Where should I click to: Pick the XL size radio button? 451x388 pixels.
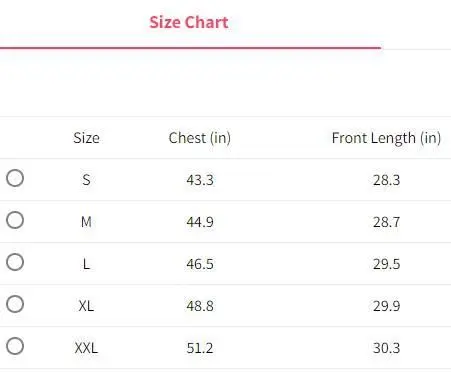[15, 304]
